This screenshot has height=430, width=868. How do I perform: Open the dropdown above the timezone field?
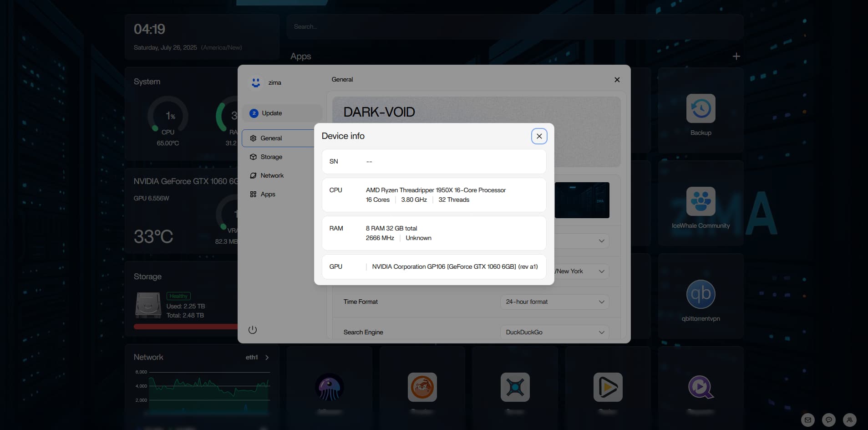coord(581,241)
